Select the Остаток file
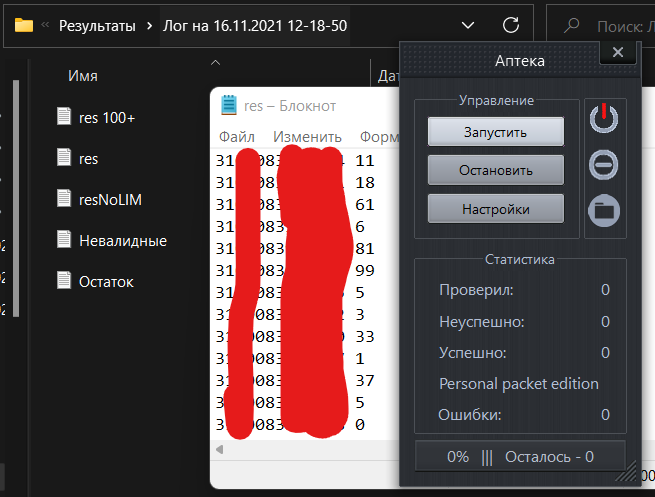 tap(106, 282)
